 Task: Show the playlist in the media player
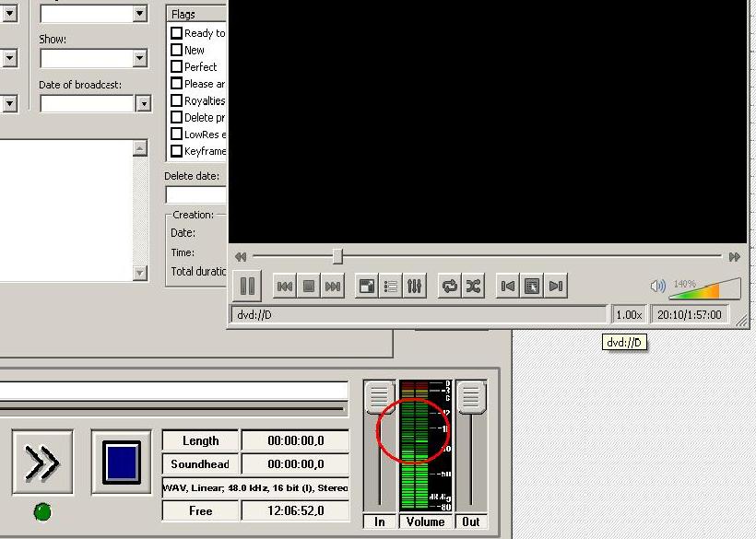(391, 287)
